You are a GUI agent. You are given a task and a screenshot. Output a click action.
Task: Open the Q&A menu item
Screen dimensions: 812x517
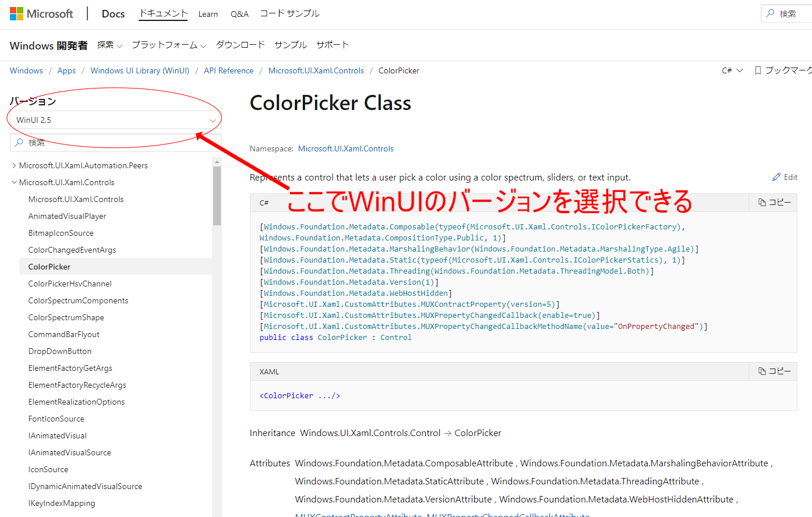point(239,14)
